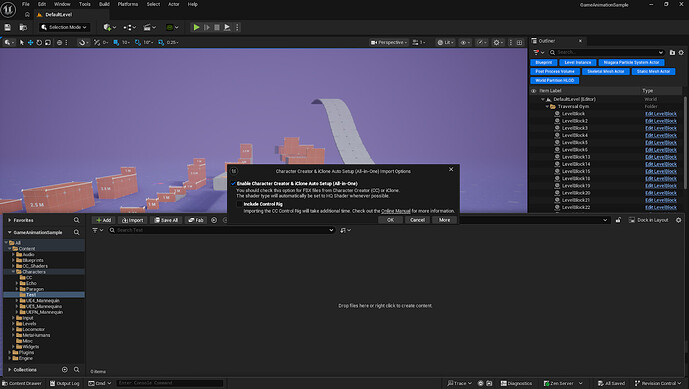Toggle scale snapping icon
This screenshot has width=689, height=389.
[161, 43]
